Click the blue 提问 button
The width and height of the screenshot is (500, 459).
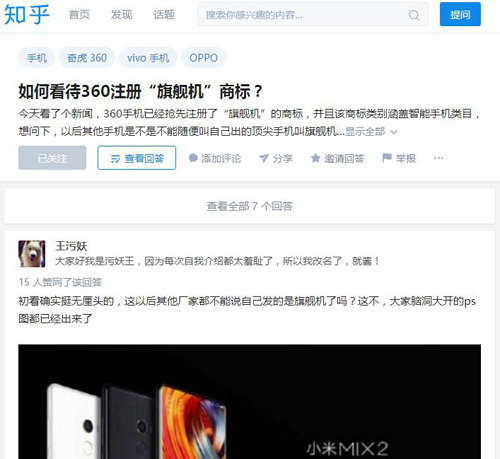click(x=460, y=14)
